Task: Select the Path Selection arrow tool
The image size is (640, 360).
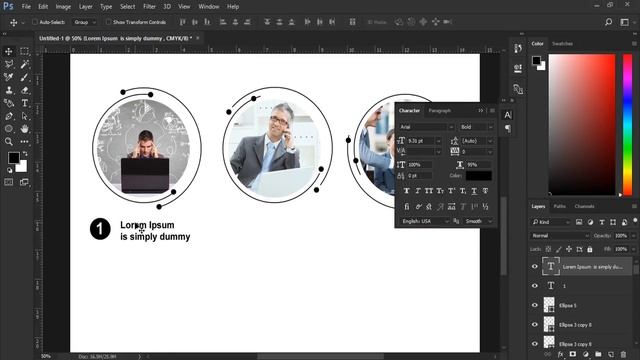Action: pos(24,116)
